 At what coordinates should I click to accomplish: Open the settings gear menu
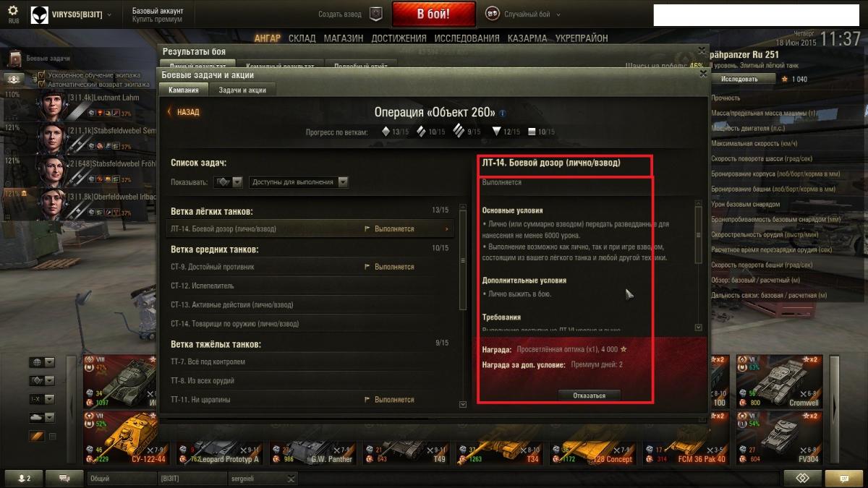(x=13, y=11)
